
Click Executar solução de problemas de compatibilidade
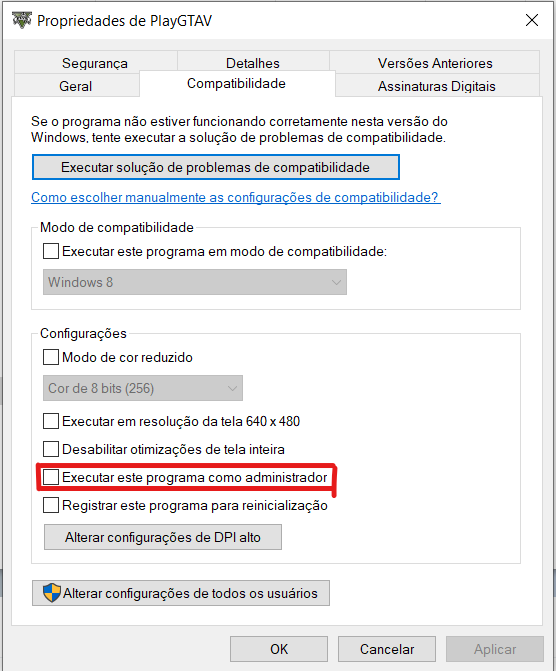point(216,167)
